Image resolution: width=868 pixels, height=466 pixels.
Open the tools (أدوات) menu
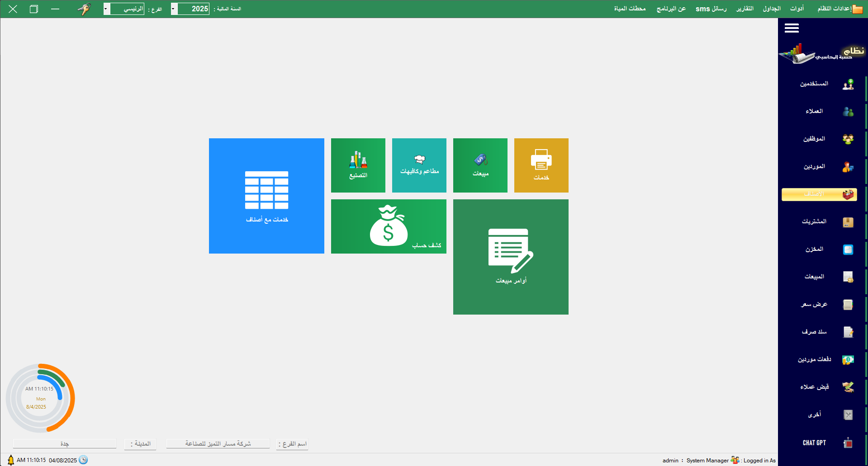[797, 9]
